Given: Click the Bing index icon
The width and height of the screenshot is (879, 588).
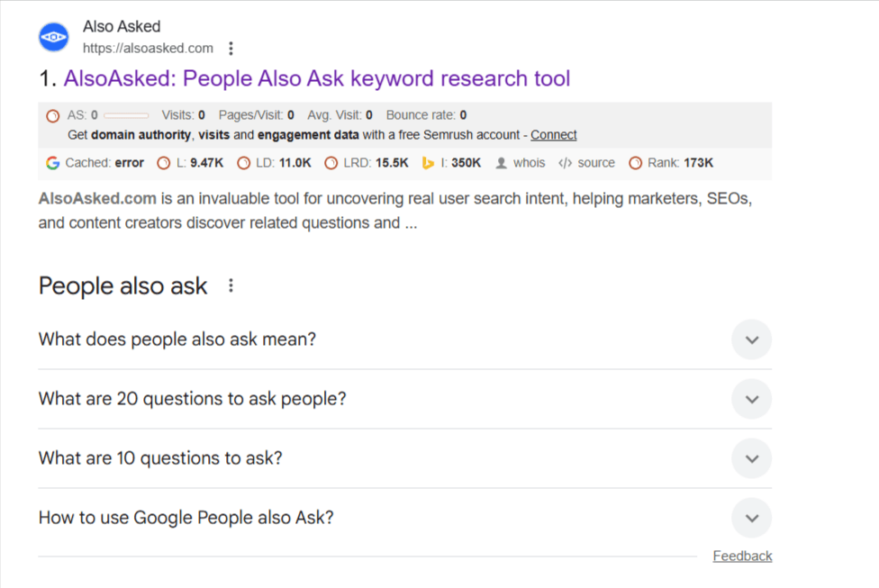Looking at the screenshot, I should point(429,163).
